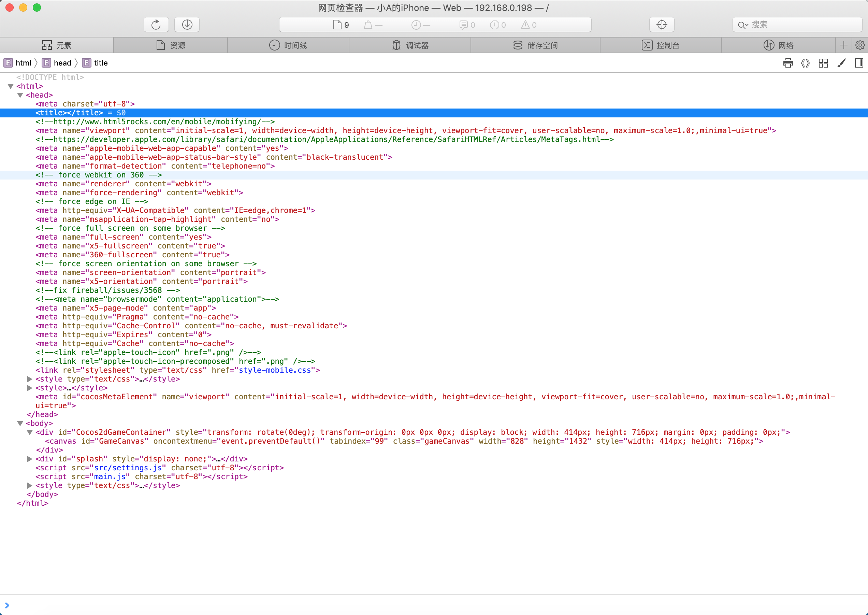The height and width of the screenshot is (615, 868).
Task: Click the download web archive icon
Action: (187, 25)
